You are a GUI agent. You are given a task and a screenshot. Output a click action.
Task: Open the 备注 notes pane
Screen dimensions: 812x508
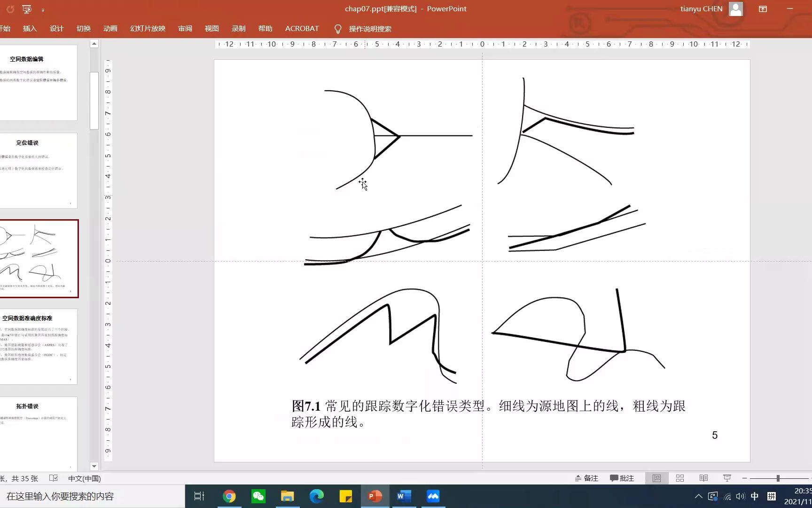pyautogui.click(x=586, y=478)
